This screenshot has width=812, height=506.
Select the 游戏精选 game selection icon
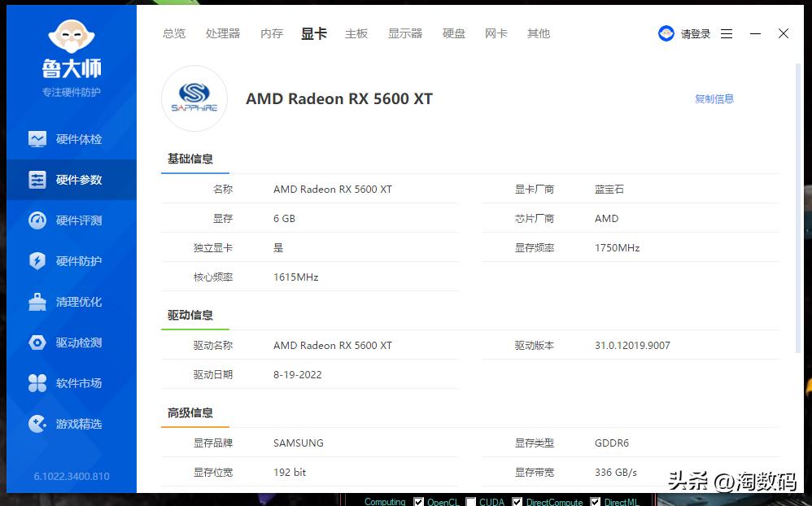click(71, 424)
